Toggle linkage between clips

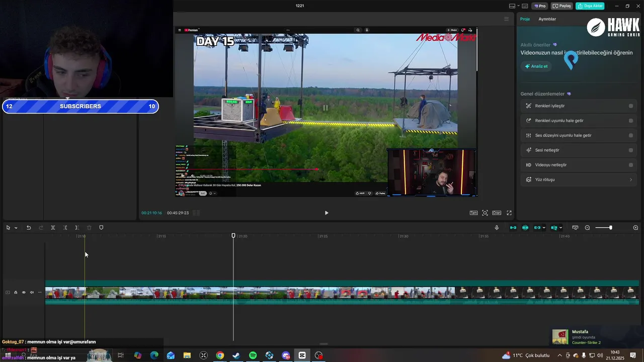537,228
